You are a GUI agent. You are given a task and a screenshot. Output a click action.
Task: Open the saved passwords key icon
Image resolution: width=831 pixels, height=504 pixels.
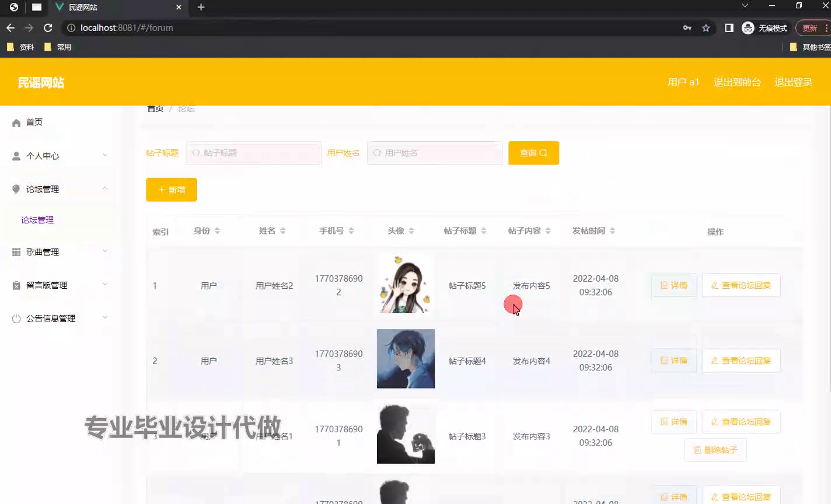687,27
